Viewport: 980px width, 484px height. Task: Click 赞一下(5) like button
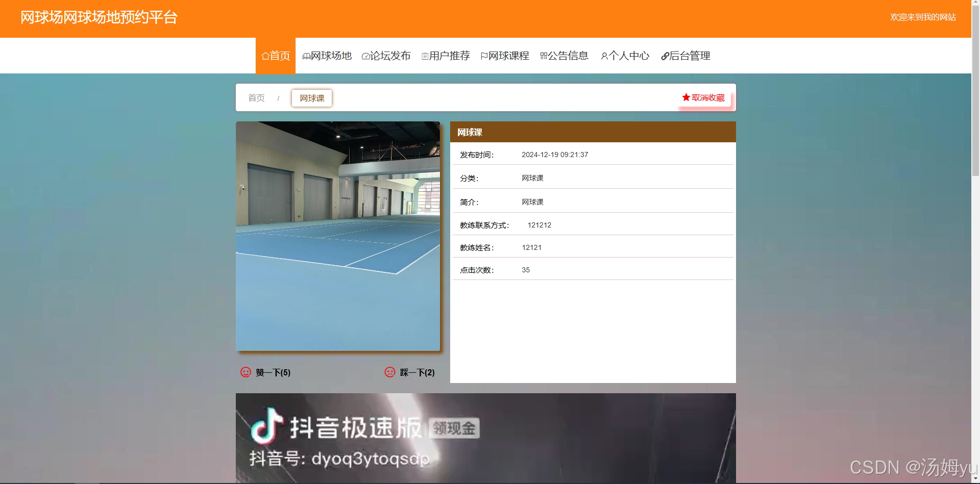click(x=265, y=372)
